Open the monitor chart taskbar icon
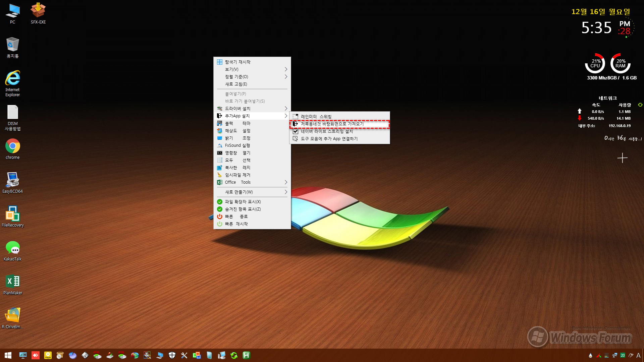This screenshot has width=644, height=362. (x=23, y=355)
